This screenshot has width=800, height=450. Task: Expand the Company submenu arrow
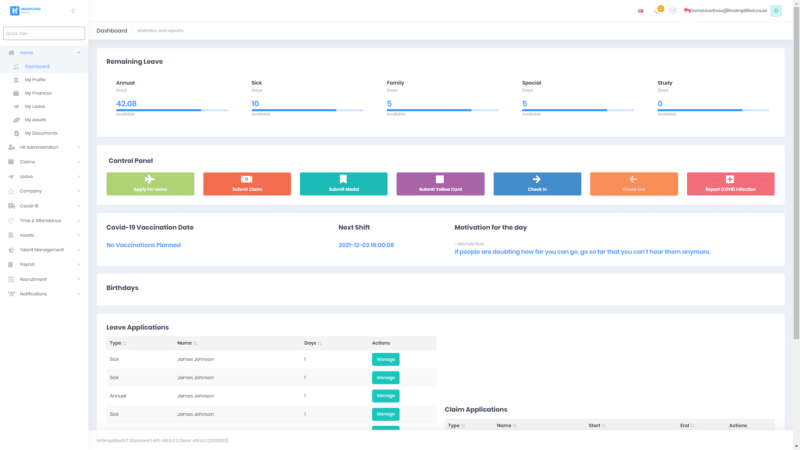click(x=79, y=191)
